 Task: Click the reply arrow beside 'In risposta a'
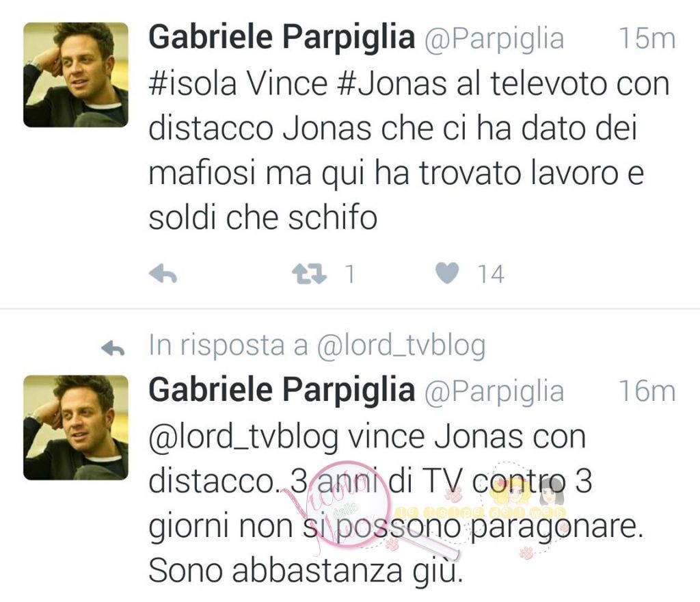pos(113,348)
